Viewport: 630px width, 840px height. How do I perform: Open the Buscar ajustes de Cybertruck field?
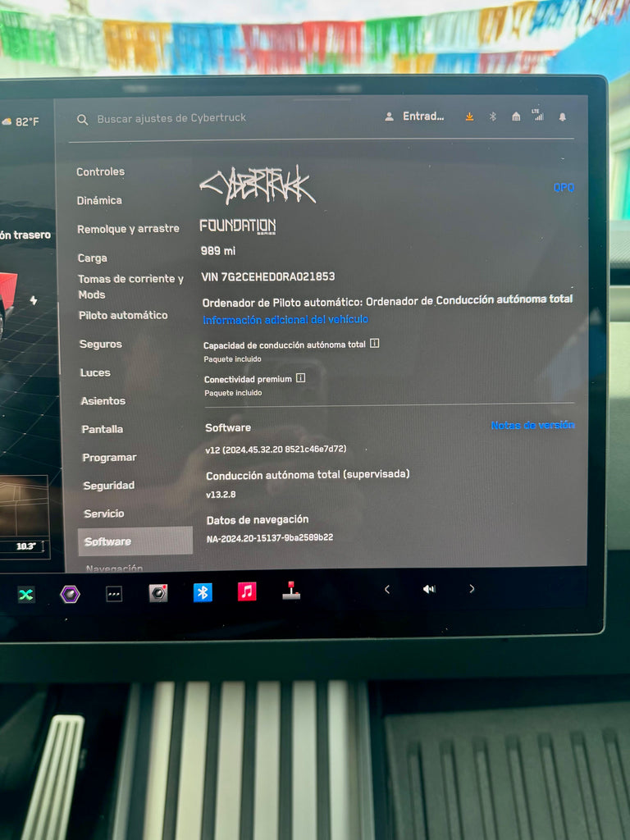pyautogui.click(x=171, y=118)
